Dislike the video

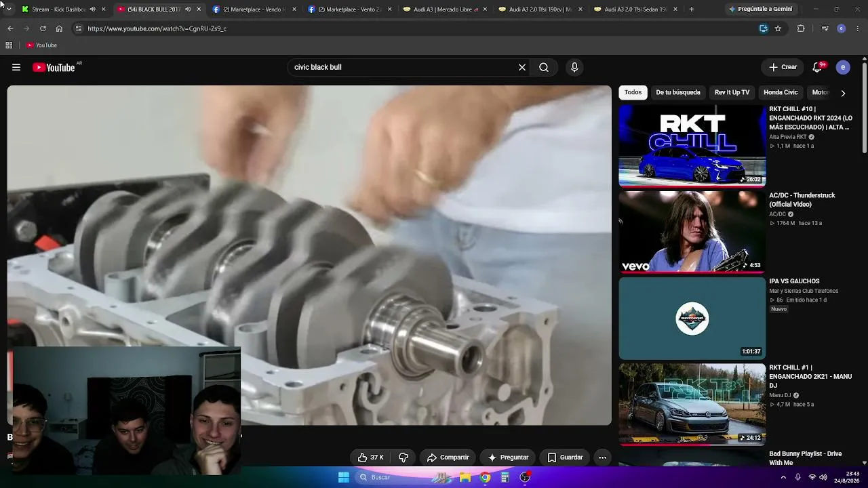403,457
